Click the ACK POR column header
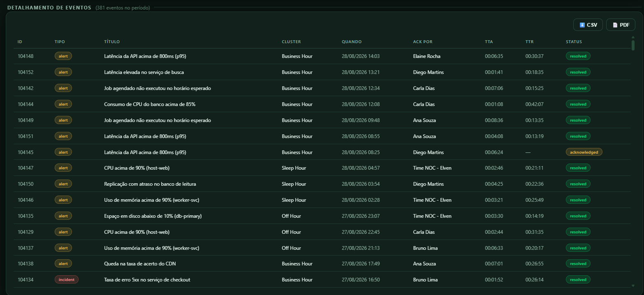The width and height of the screenshot is (644, 295). (x=423, y=42)
